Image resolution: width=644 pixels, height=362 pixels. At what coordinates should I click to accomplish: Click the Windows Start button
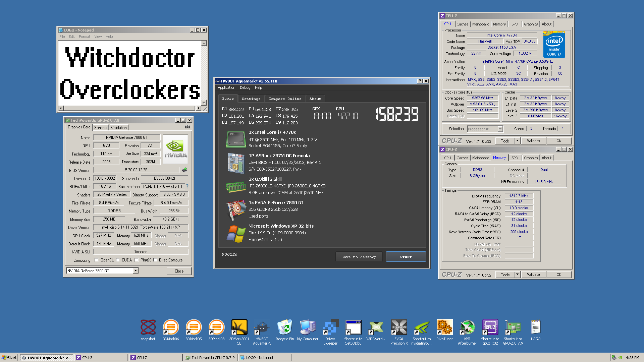(9, 358)
